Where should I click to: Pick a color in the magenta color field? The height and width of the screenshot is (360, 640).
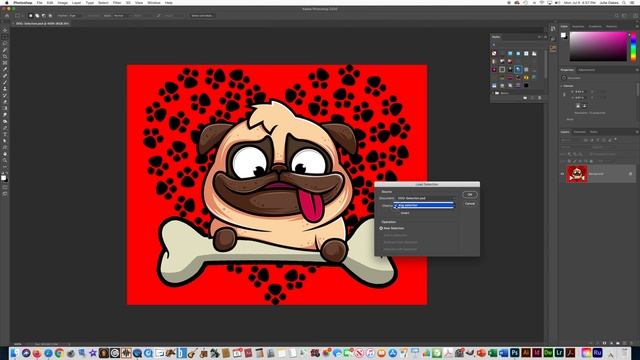598,47
